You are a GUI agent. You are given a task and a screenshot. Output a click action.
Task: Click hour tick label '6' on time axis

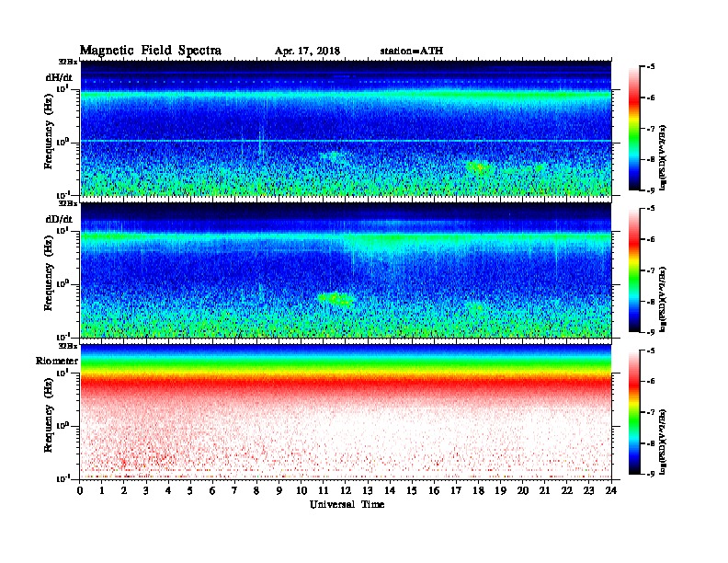click(212, 490)
